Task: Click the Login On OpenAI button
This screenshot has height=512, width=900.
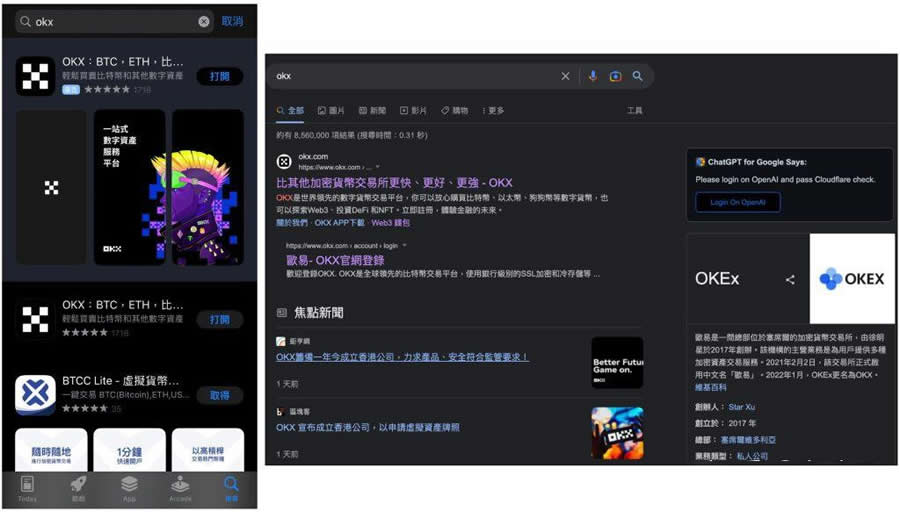Action: (x=738, y=202)
